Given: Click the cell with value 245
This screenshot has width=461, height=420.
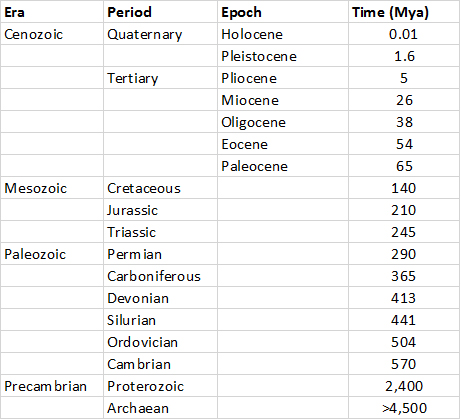Looking at the screenshot, I should coord(404,232).
